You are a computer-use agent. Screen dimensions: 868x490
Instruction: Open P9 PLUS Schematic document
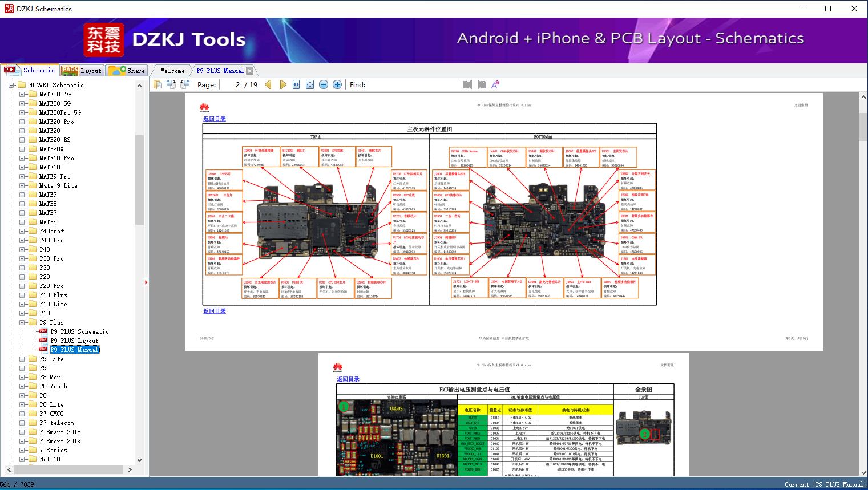79,331
